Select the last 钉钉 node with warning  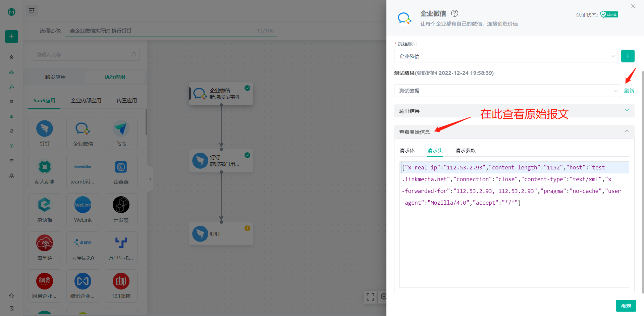pos(221,234)
